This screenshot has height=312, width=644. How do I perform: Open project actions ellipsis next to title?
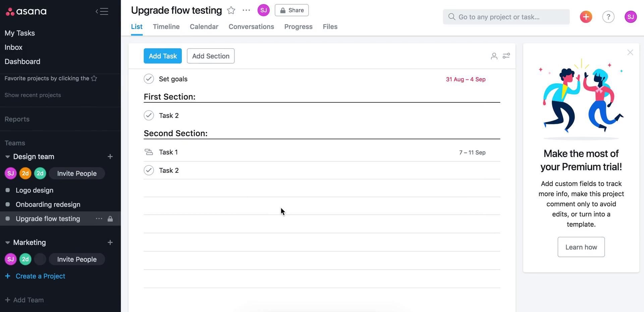click(246, 10)
